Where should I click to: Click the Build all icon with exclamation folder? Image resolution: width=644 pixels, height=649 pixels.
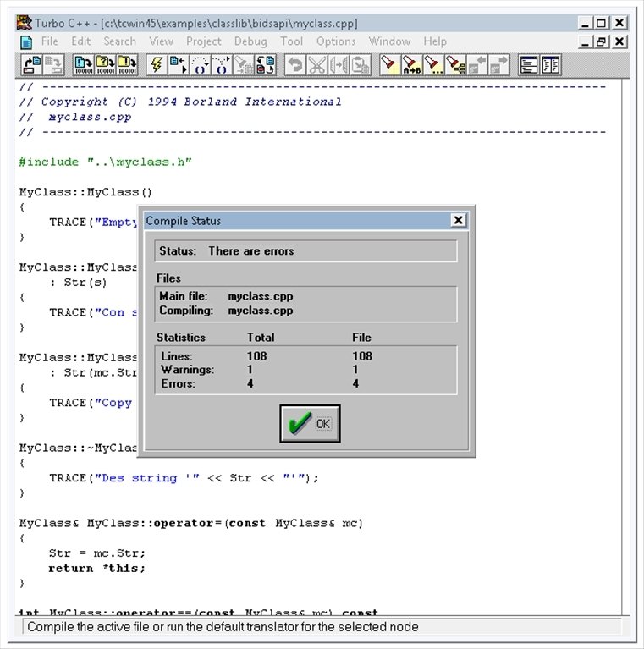click(x=127, y=65)
